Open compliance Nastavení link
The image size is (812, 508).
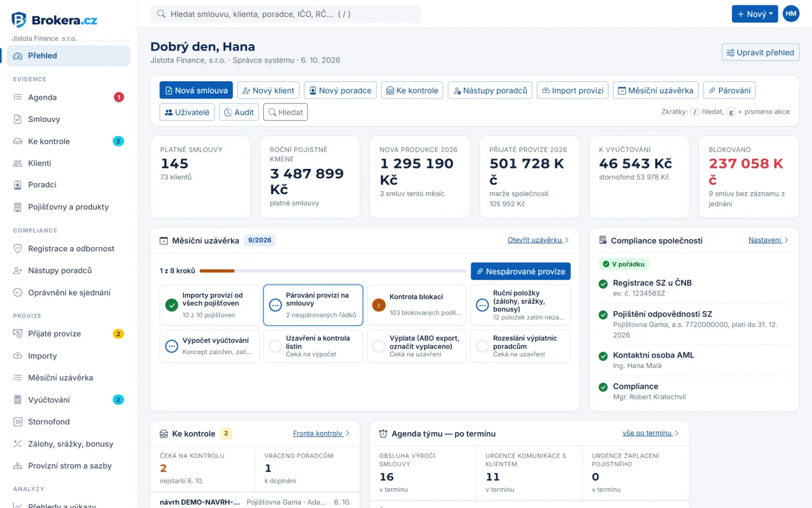(768, 240)
